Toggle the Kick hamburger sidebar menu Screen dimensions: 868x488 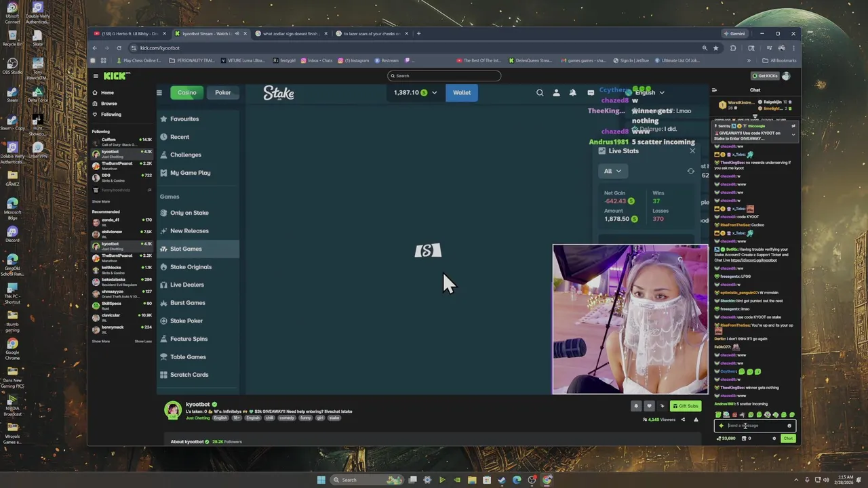(x=96, y=76)
